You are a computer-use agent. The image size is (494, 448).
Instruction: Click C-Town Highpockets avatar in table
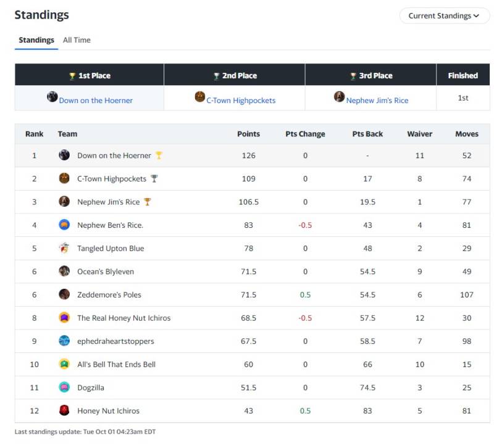click(64, 178)
